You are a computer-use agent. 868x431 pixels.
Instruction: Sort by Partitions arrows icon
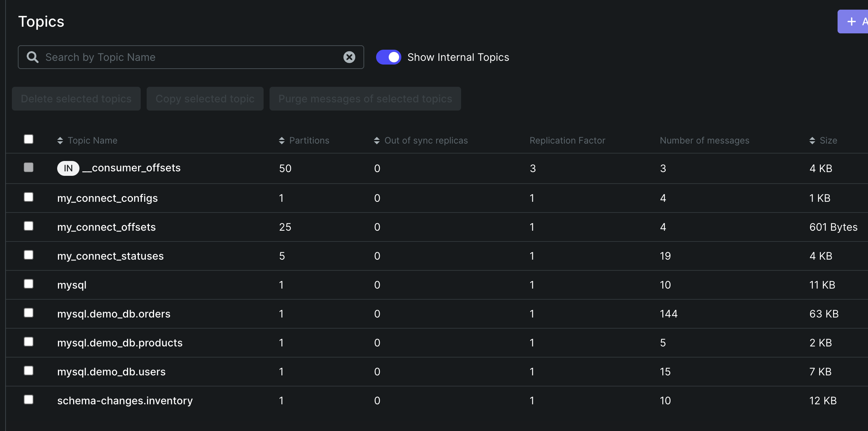tap(282, 141)
